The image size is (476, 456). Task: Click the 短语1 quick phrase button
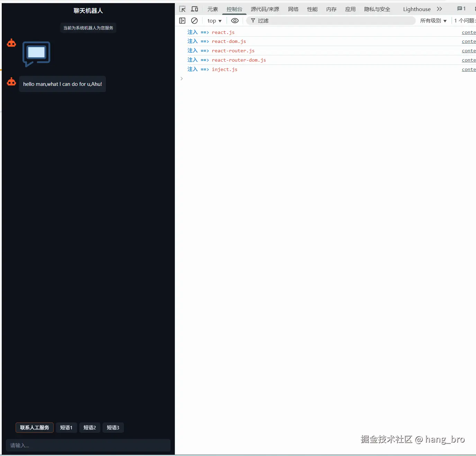(x=66, y=428)
